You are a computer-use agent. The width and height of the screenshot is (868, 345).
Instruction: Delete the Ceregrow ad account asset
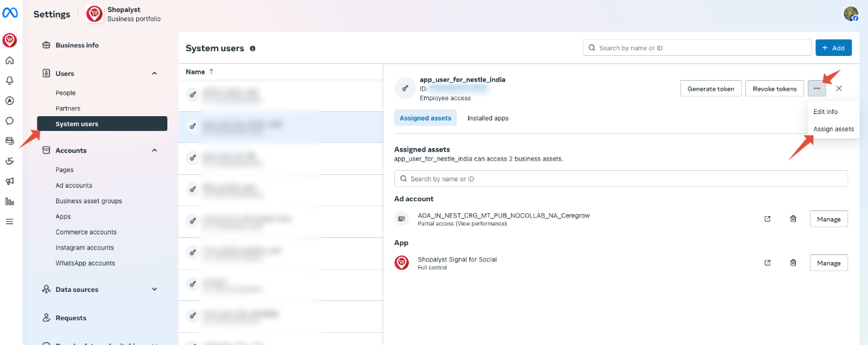point(793,219)
